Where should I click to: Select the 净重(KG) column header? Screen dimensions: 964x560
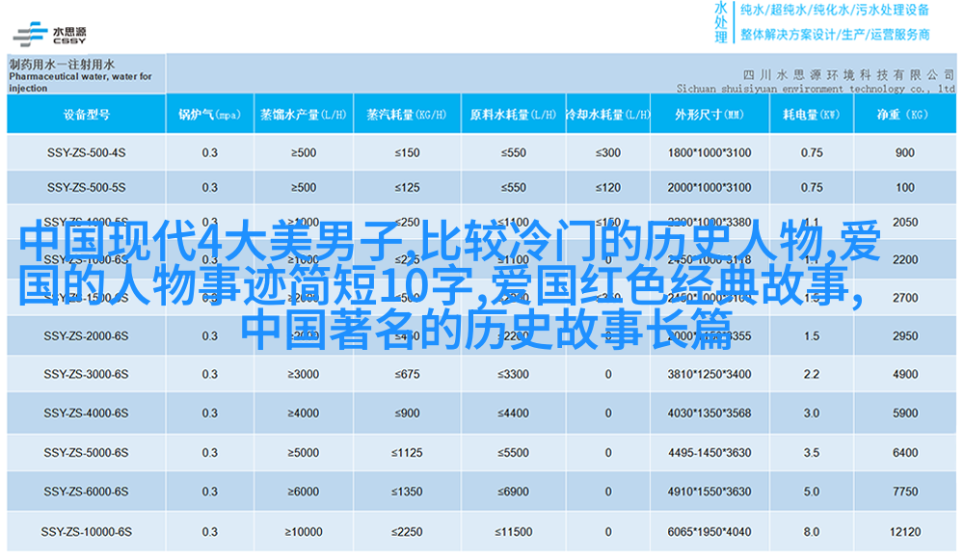coord(905,115)
